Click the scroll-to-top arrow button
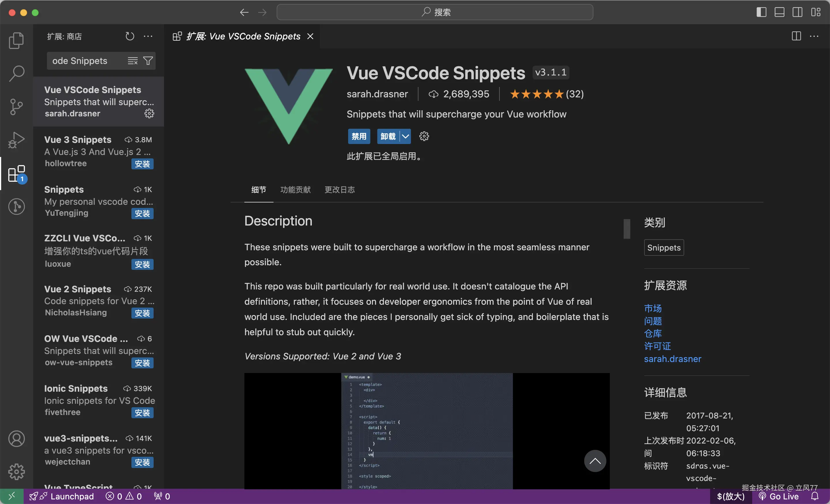 tap(595, 461)
